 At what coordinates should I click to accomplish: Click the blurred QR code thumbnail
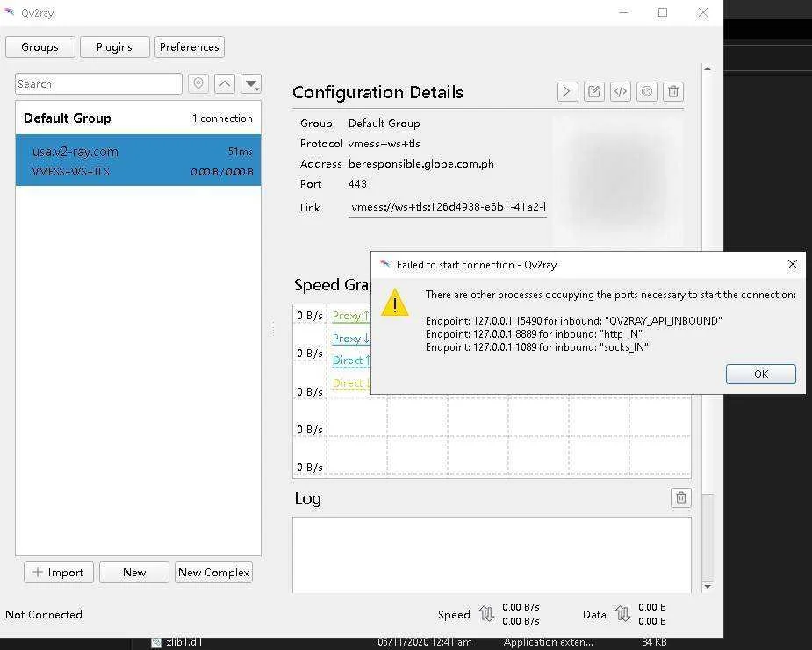pos(619,179)
